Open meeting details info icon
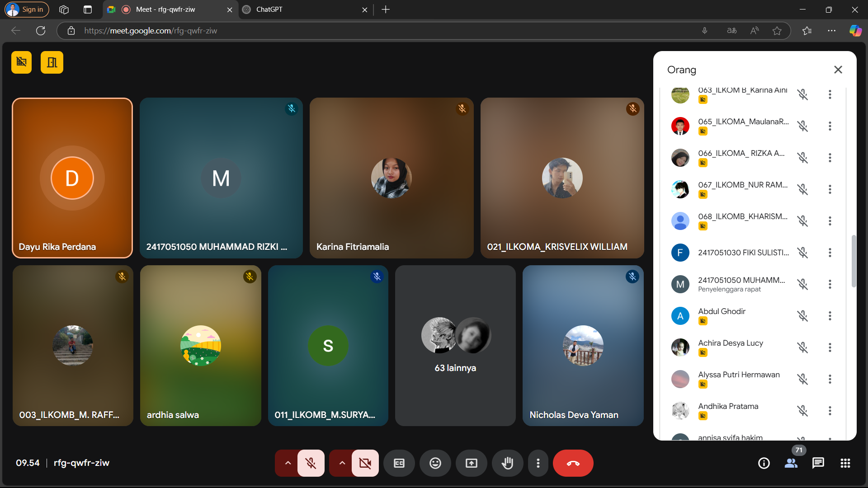This screenshot has width=868, height=488. coord(764,463)
